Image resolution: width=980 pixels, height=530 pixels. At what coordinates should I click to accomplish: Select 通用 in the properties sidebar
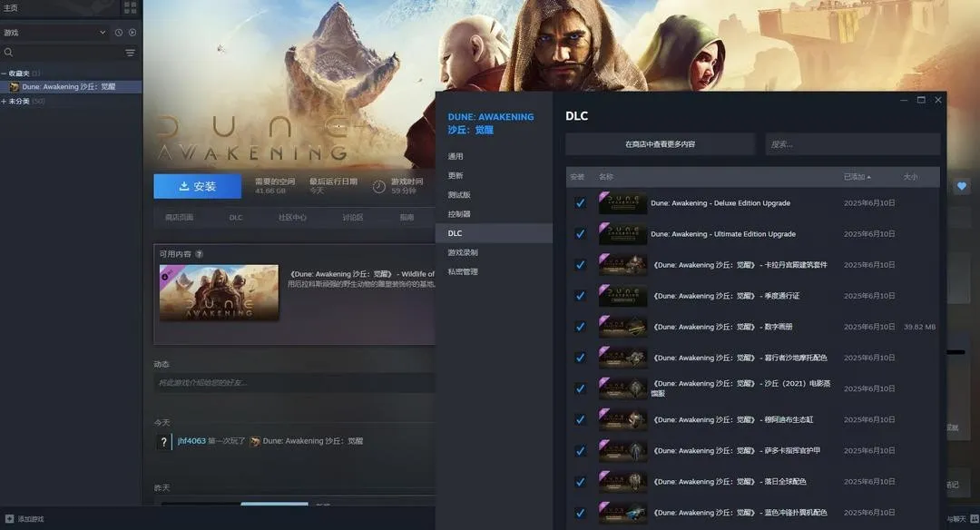456,156
